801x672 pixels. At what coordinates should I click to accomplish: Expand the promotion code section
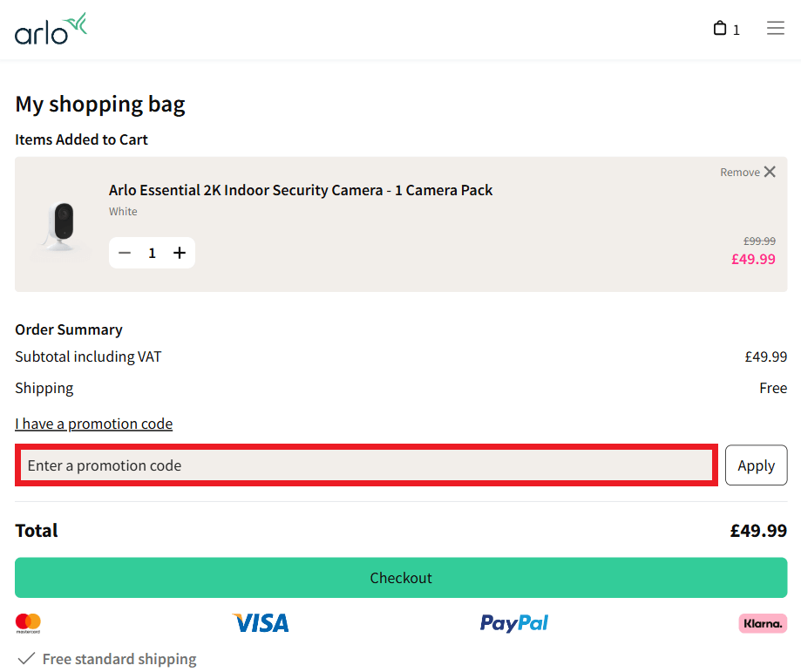click(93, 424)
